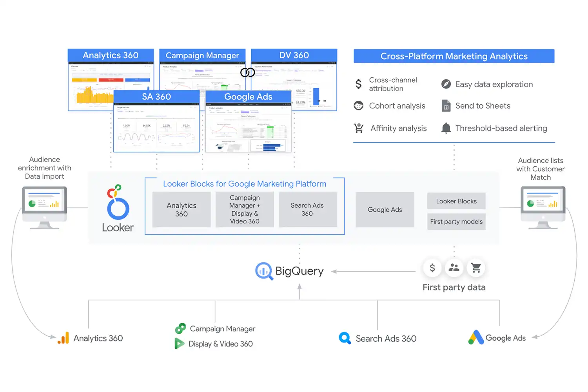The width and height of the screenshot is (588, 392).
Task: Click the Send to Sheets spreadsheet icon
Action: (x=446, y=106)
